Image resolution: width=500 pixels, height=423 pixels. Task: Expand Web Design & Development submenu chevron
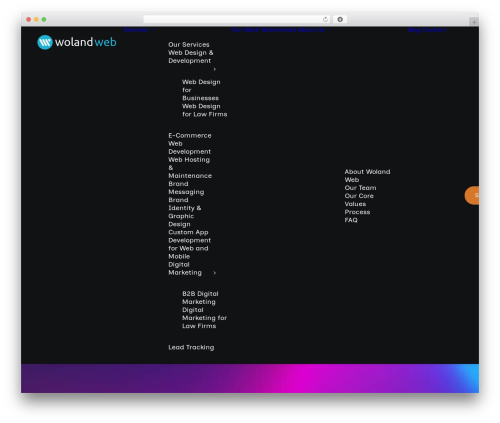(215, 69)
